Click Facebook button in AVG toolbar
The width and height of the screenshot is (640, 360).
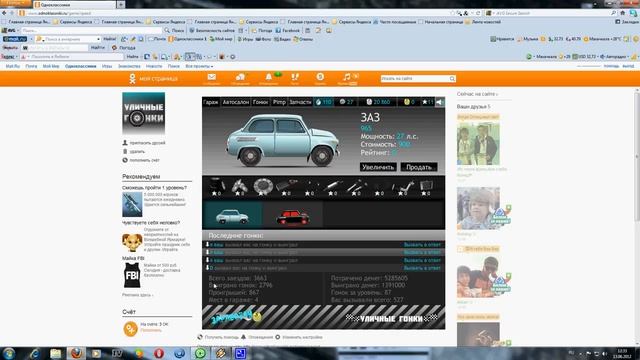click(x=287, y=31)
